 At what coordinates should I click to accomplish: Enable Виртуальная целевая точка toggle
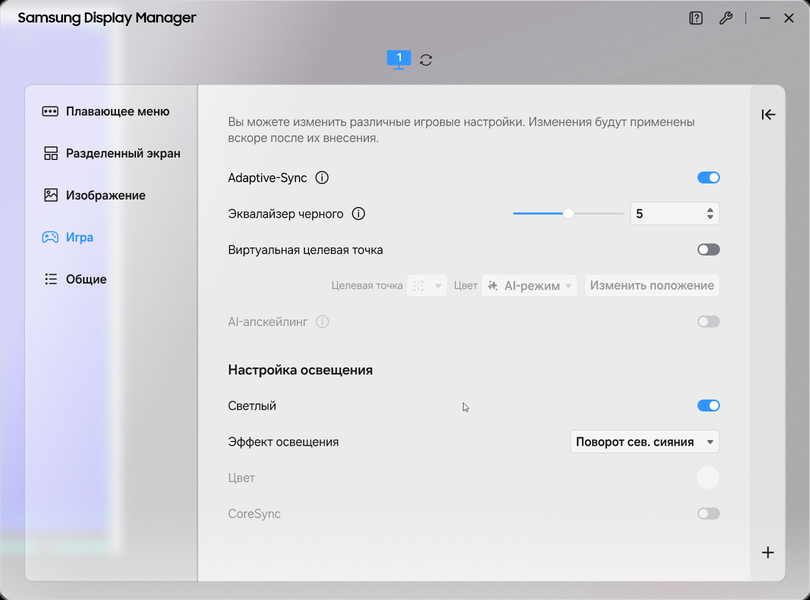click(x=708, y=250)
